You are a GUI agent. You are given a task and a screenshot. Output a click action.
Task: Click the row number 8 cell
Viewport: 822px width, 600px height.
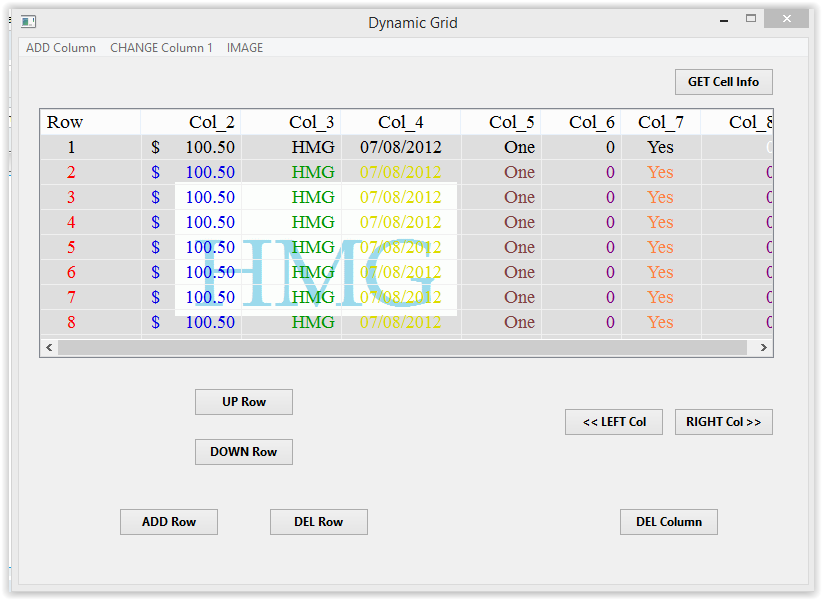[71, 322]
